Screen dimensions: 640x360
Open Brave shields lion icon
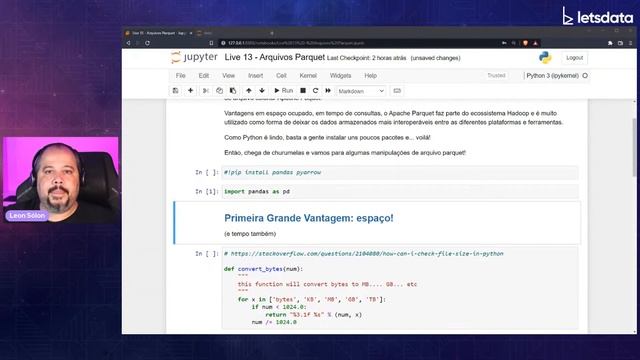(525, 43)
